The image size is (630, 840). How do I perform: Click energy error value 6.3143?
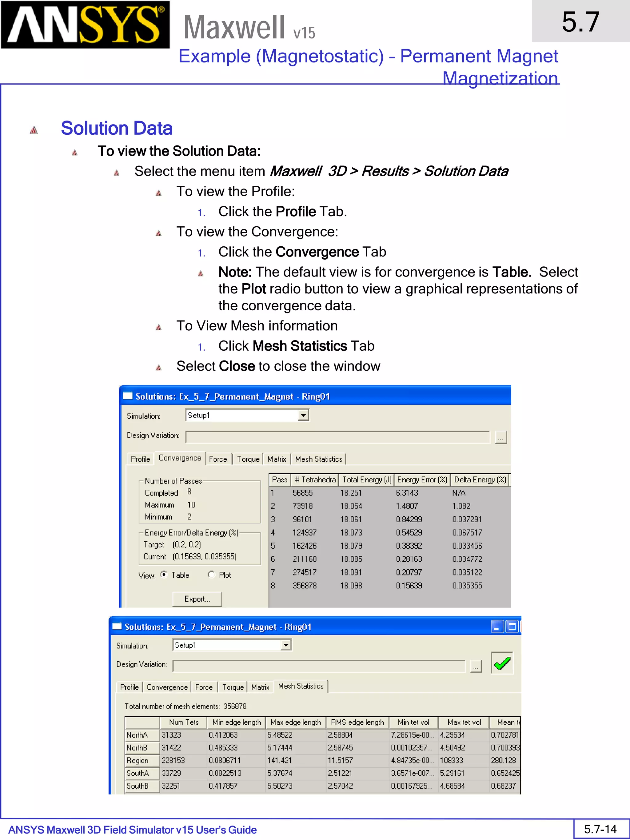click(x=407, y=493)
